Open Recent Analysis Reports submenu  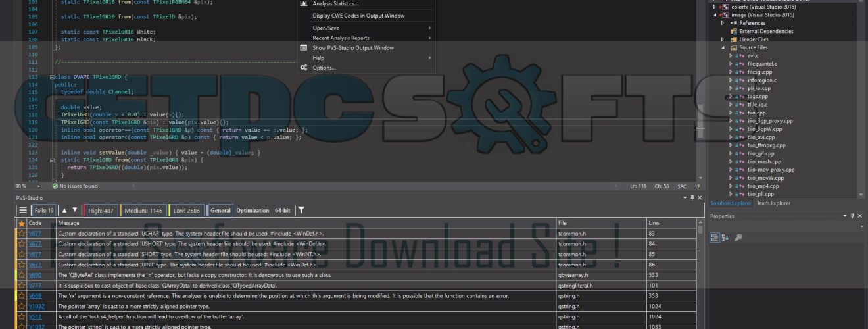(x=366, y=38)
